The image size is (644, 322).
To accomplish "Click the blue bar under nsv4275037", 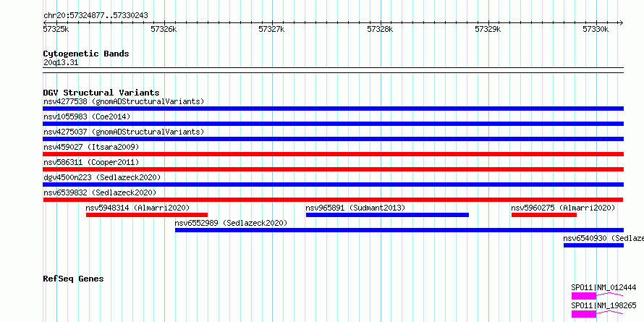I will click(x=333, y=139).
